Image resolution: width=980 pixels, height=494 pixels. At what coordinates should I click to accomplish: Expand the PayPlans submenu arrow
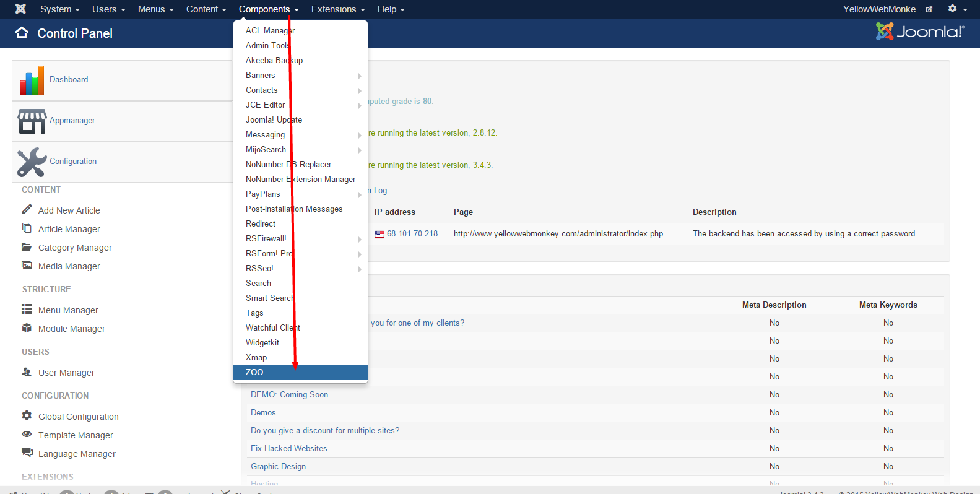point(360,194)
